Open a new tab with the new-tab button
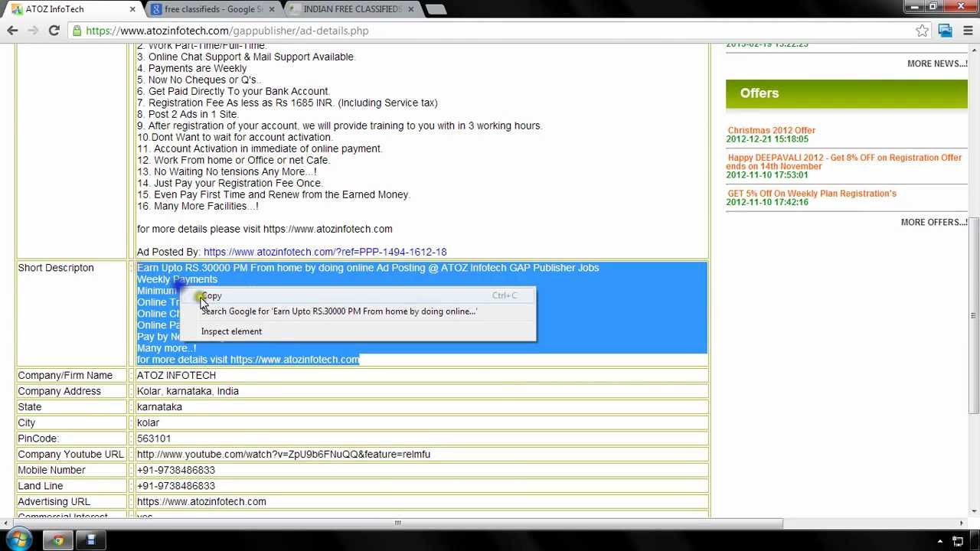This screenshot has height=551, width=980. point(435,9)
